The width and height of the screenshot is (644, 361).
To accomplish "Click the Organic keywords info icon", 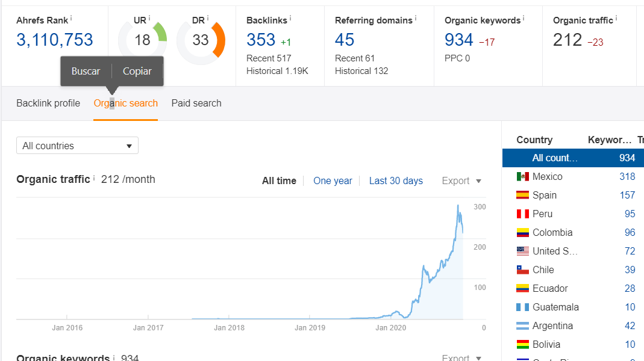I will coord(524,18).
